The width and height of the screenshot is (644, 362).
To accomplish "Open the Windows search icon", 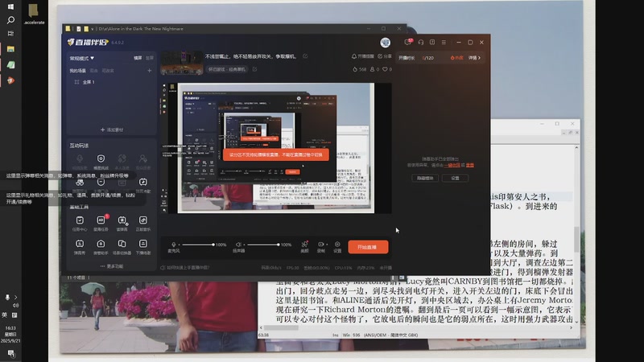I will (x=10, y=19).
